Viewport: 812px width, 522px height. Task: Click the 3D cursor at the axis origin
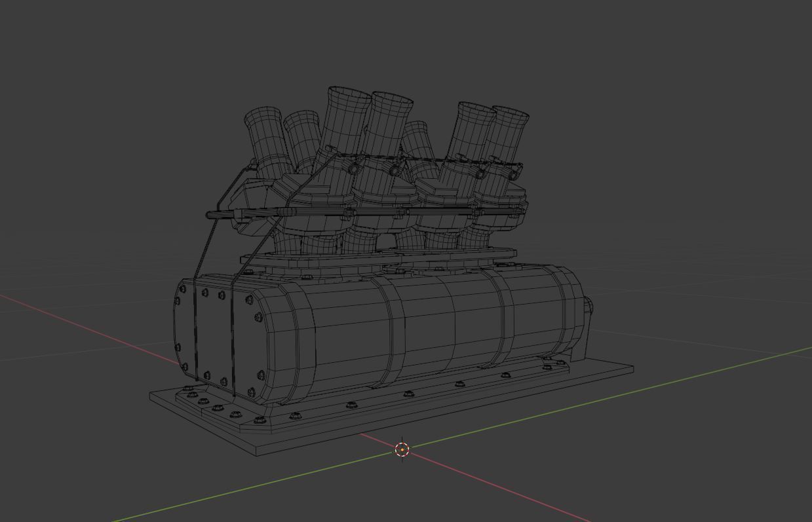(402, 450)
